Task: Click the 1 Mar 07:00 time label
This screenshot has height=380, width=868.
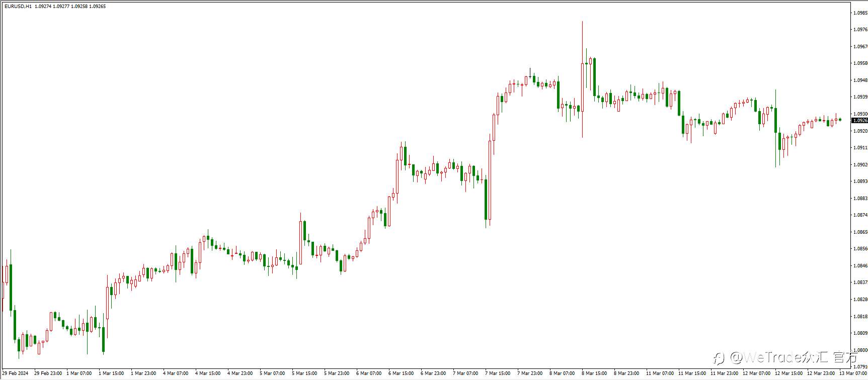Action: pyautogui.click(x=79, y=373)
